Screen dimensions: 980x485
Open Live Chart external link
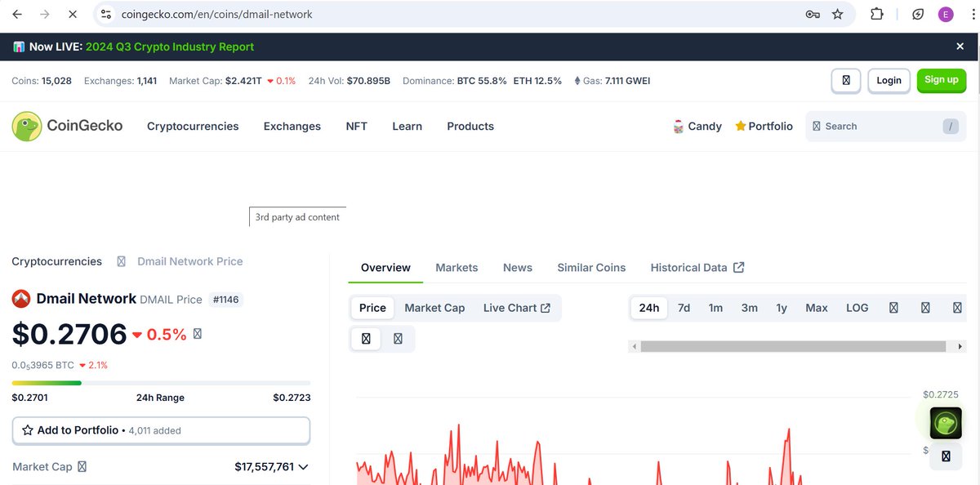pyautogui.click(x=517, y=308)
